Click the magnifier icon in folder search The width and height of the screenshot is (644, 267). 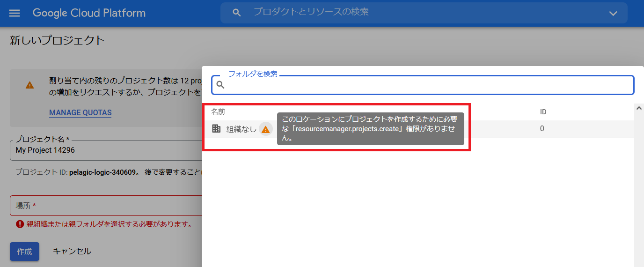[x=220, y=85]
